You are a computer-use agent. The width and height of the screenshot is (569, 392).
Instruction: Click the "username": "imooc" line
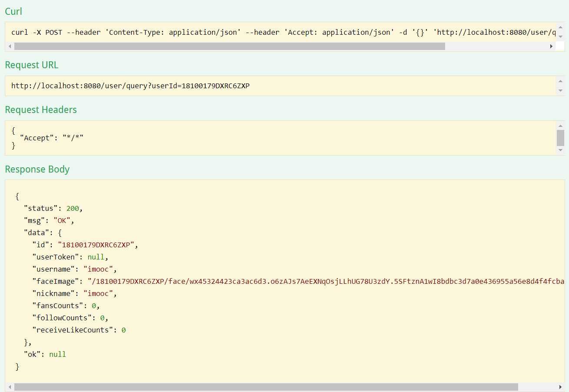tap(75, 269)
